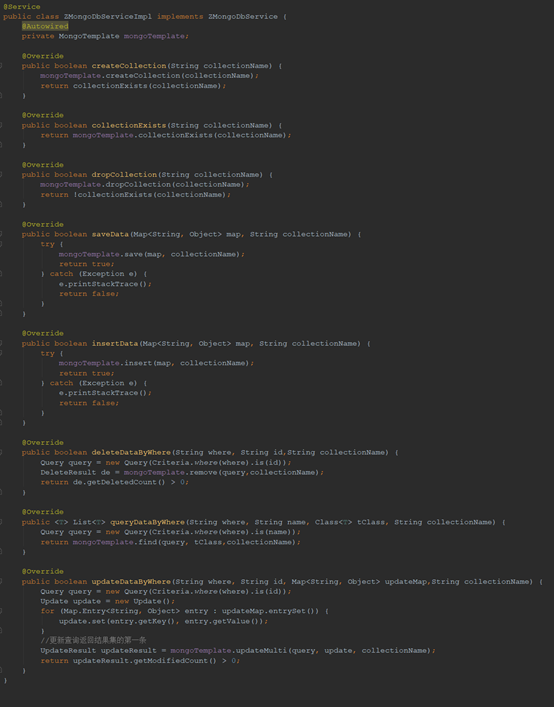Image resolution: width=554 pixels, height=707 pixels.
Task: Click the @Service annotation
Action: coord(22,7)
